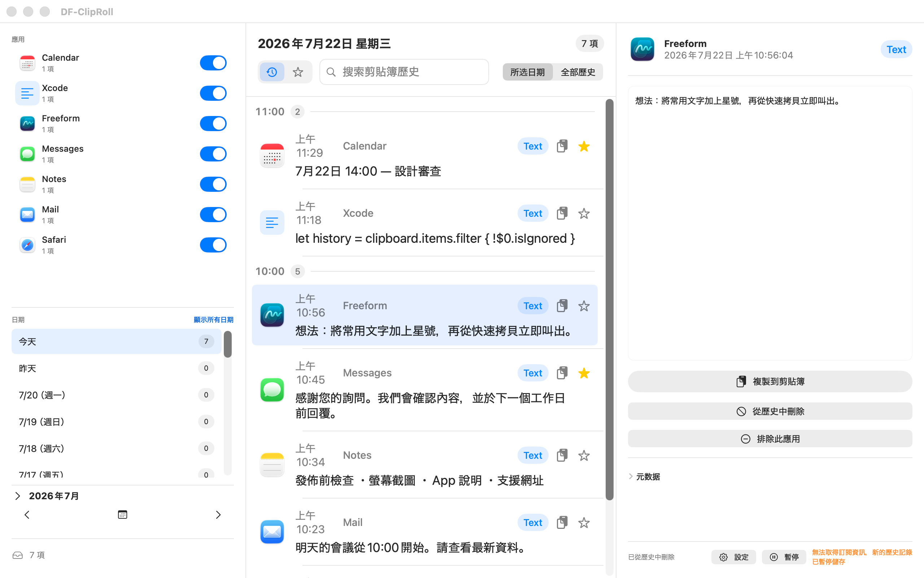Select the Mail app icon in sidebar
Screen dimensions: 924x578
27,215
